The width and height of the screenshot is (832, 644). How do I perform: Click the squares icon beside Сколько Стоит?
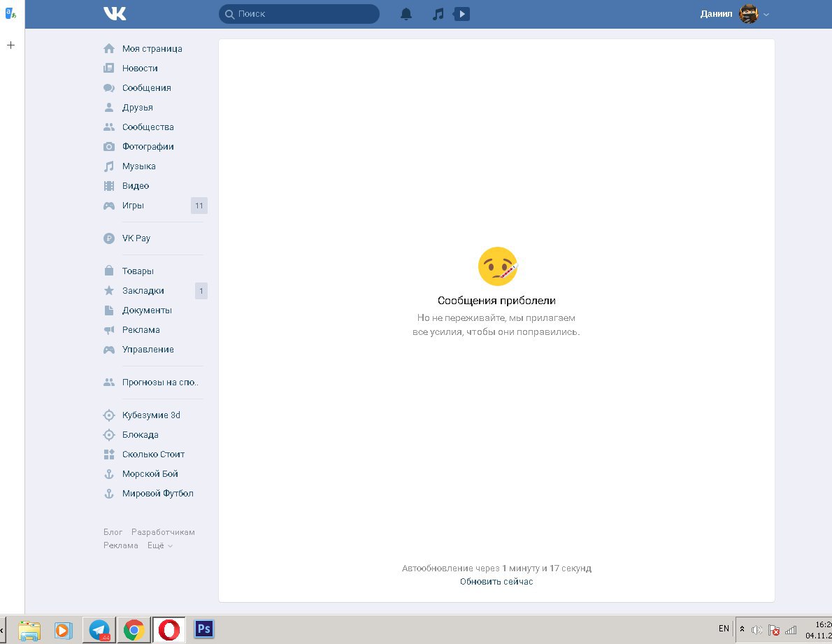click(x=109, y=454)
